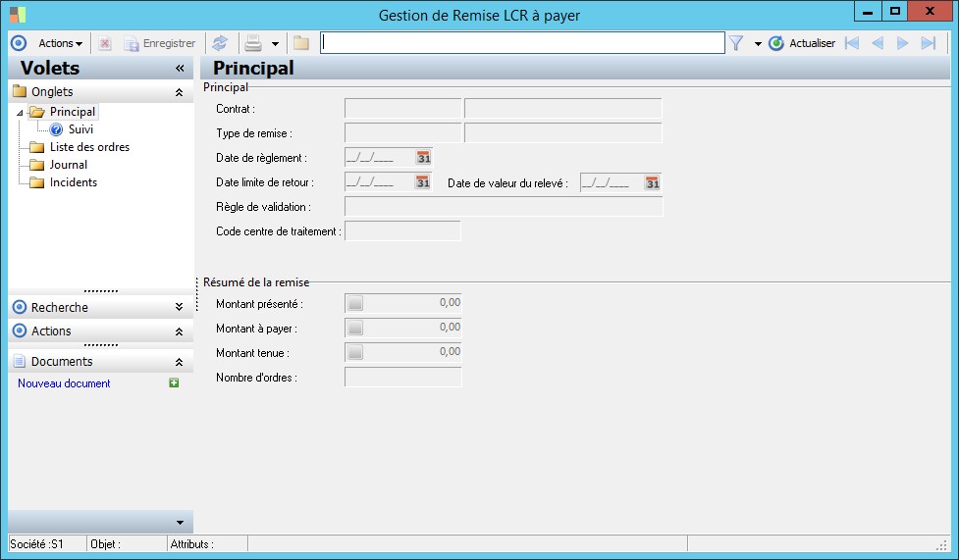Viewport: 959px width, 560px height.
Task: Click the refresh arrows toolbar icon
Action: [220, 43]
